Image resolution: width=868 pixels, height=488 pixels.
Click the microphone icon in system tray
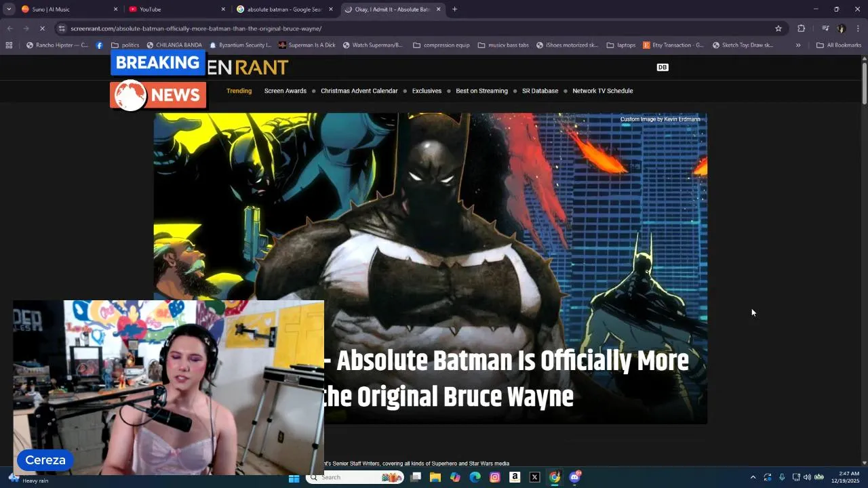[x=782, y=477]
